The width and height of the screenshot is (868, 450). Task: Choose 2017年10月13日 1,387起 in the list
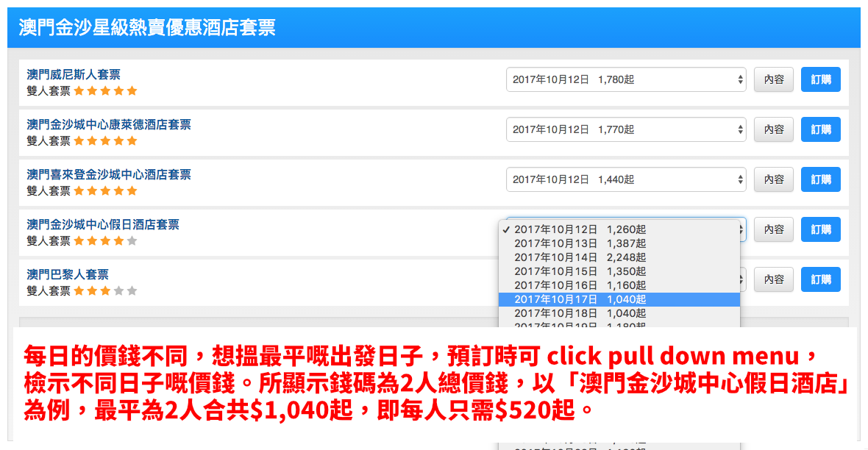619,243
